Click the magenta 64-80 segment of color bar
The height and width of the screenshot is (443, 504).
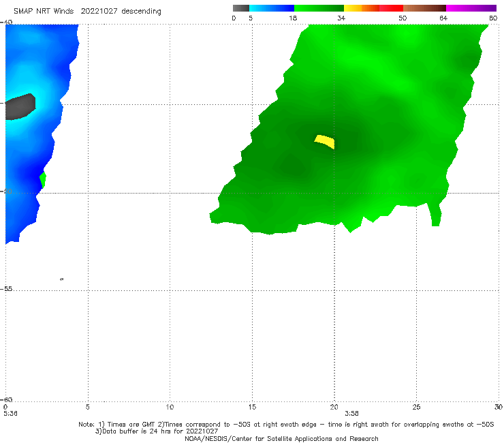pos(471,8)
